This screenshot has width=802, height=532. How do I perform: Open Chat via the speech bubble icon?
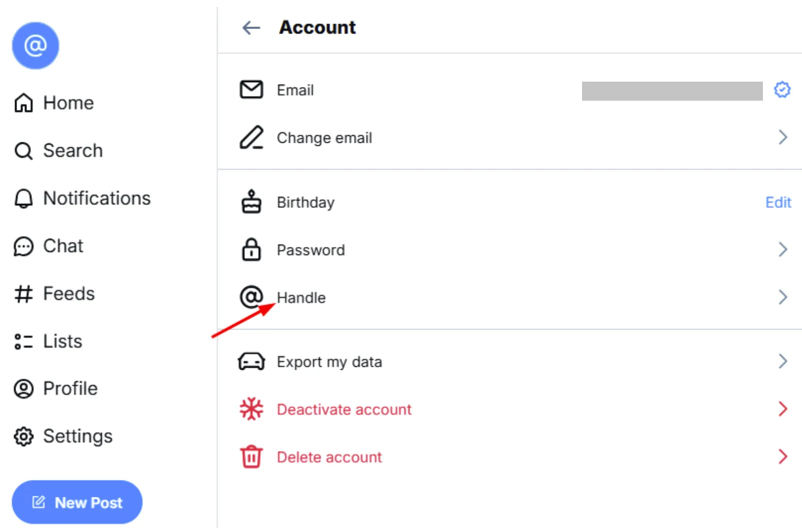click(x=23, y=245)
